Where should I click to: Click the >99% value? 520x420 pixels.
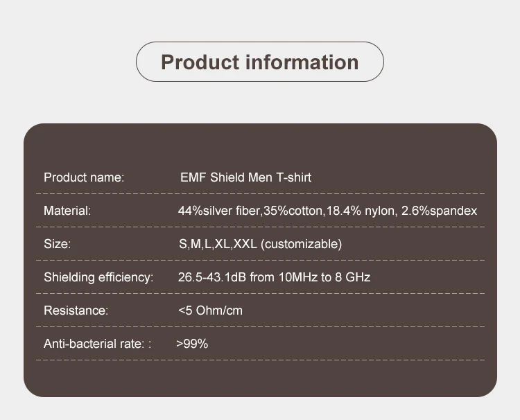192,344
